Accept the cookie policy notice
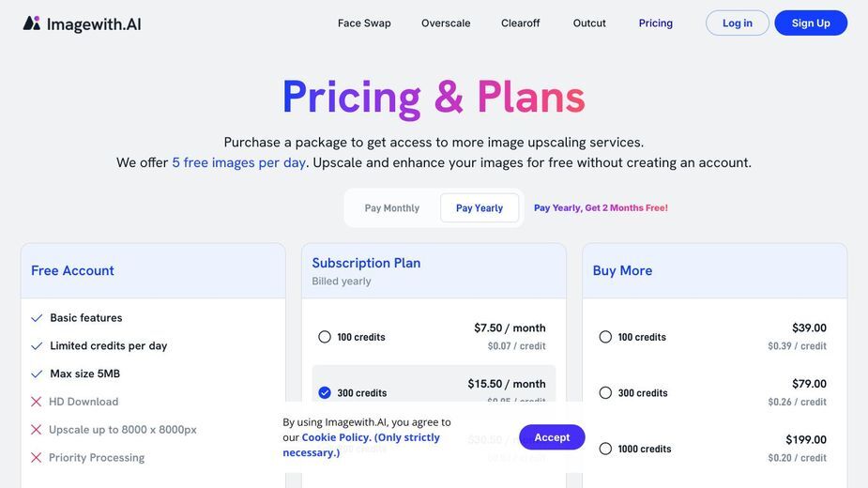 [x=552, y=437]
